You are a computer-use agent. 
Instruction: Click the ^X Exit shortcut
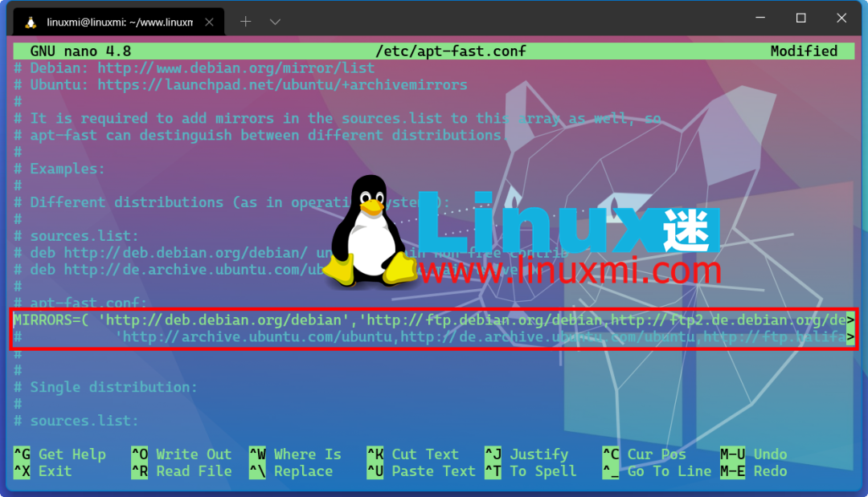coord(43,471)
